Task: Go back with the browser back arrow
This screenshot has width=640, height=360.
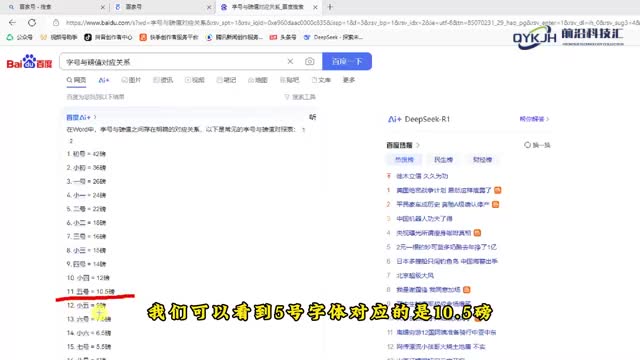Action: tap(12, 22)
